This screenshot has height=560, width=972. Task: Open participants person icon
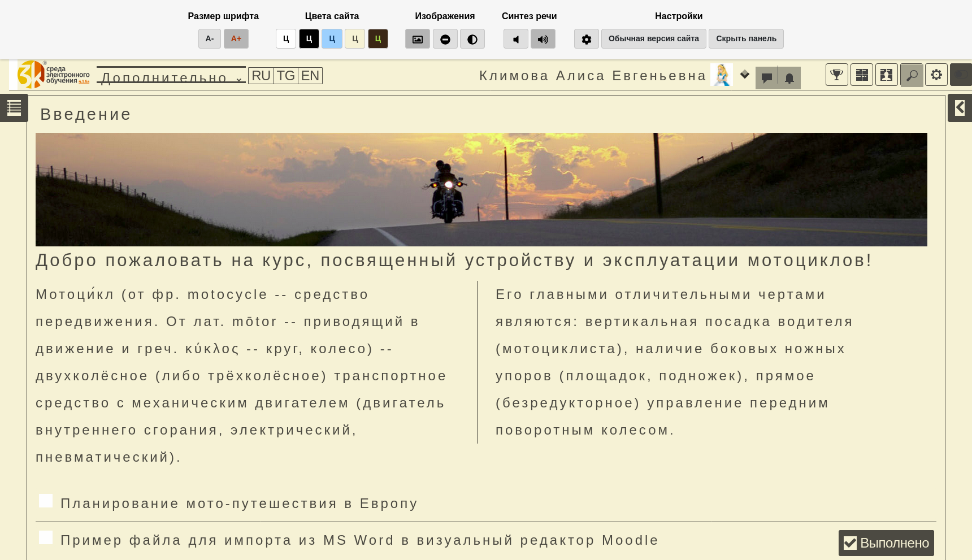pyautogui.click(x=887, y=75)
